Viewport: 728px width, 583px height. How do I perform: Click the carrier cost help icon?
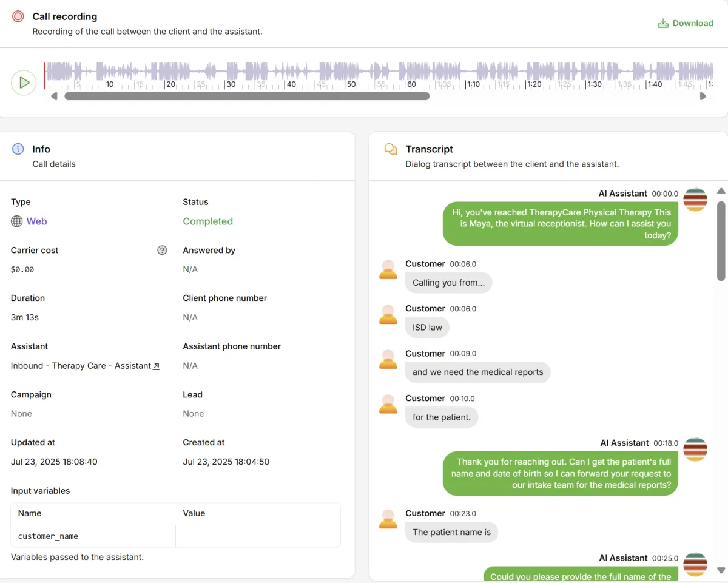tap(162, 250)
